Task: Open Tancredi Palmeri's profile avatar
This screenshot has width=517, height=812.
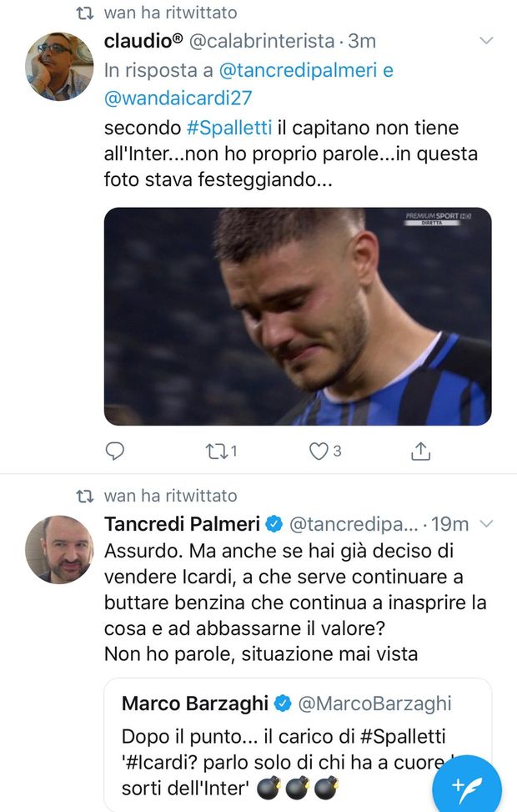Action: pos(59,549)
